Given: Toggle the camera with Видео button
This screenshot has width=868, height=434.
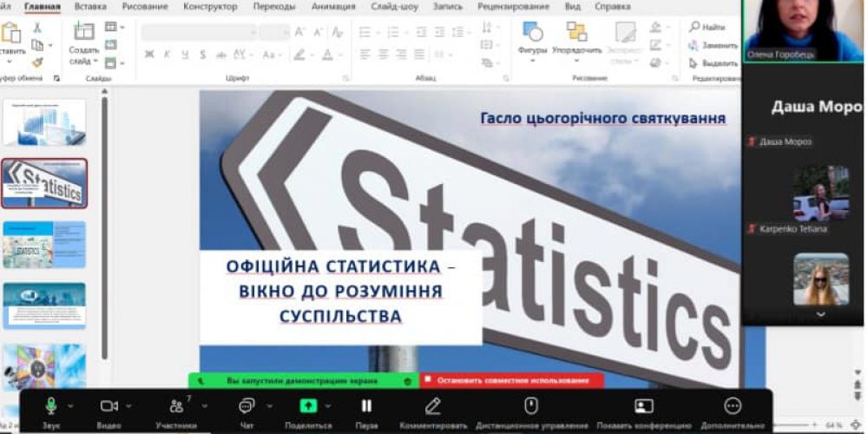Looking at the screenshot, I should coord(108,406).
